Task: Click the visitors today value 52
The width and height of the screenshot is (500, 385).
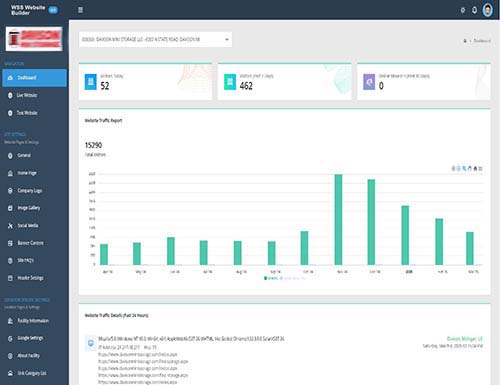Action: [105, 86]
